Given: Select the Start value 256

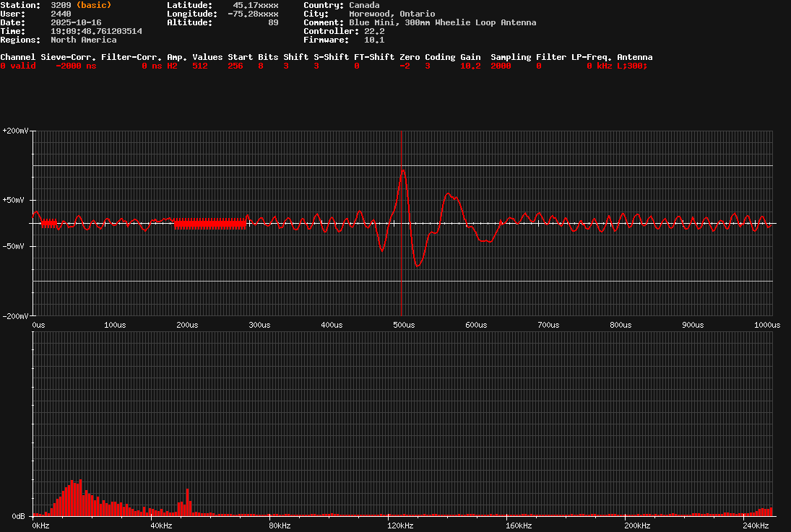Looking at the screenshot, I should [x=235, y=65].
